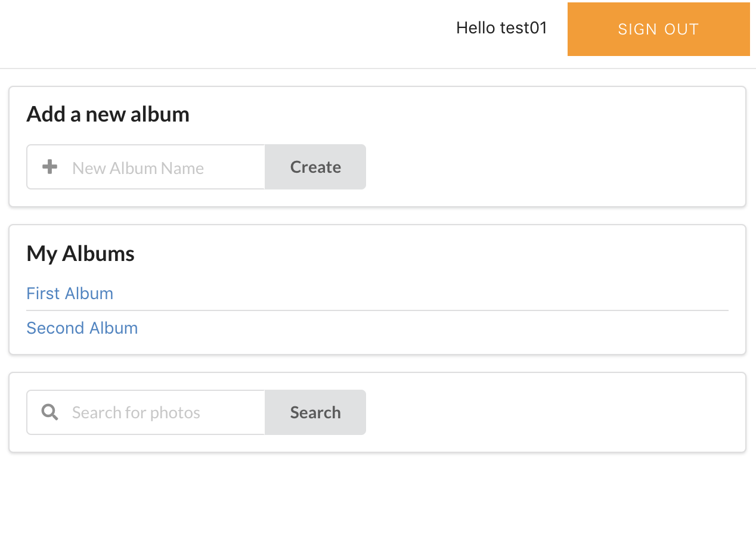The image size is (756, 547).
Task: Focus the New Album Name input field
Action: (x=146, y=167)
